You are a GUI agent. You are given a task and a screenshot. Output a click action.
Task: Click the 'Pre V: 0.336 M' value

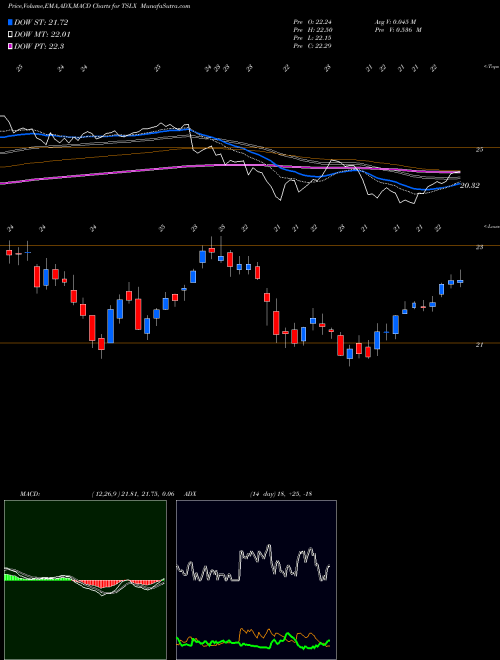pyautogui.click(x=398, y=30)
